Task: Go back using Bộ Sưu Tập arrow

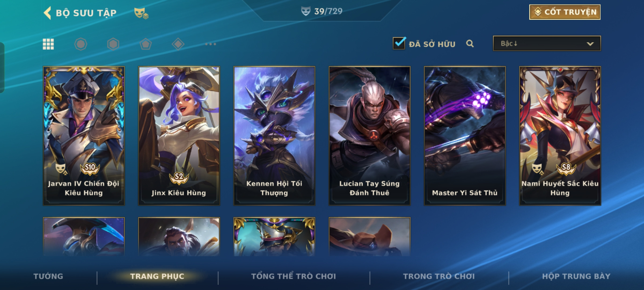Action: (x=47, y=13)
